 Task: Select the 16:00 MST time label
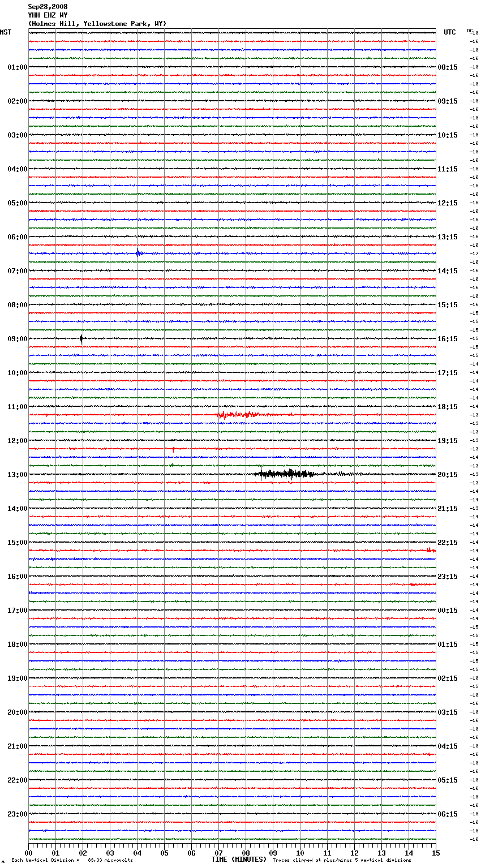18,577
